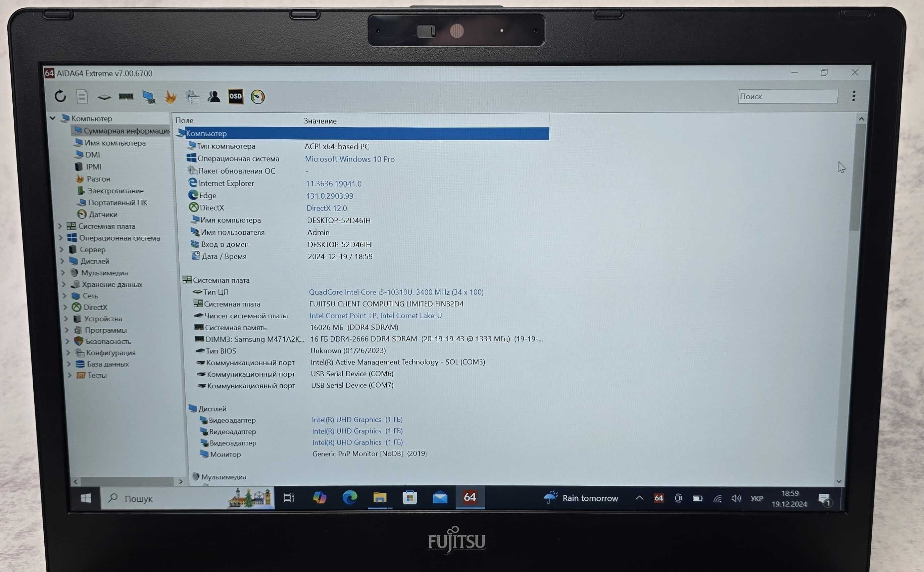
Task: Open the Windows Start button
Action: point(86,498)
